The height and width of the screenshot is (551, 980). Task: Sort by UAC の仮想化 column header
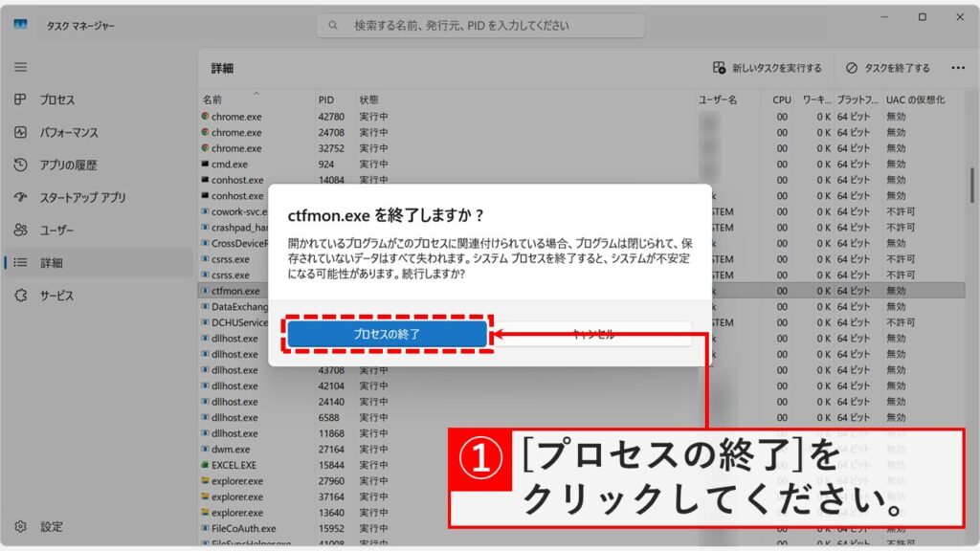[x=916, y=99]
